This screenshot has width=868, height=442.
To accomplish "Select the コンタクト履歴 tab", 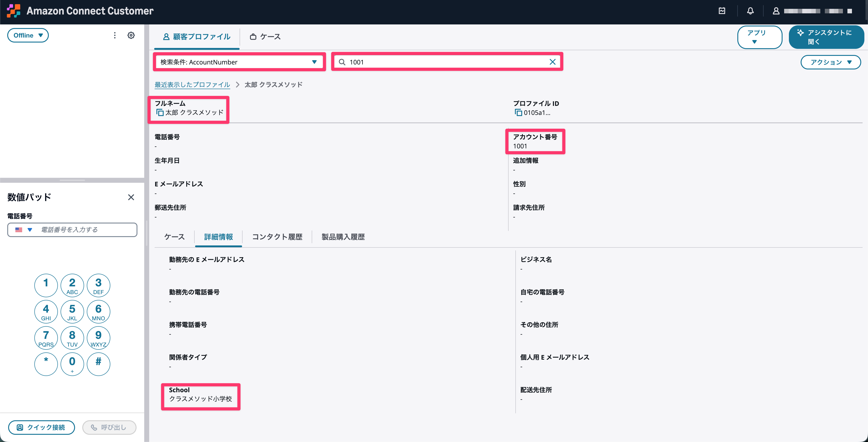I will click(277, 237).
